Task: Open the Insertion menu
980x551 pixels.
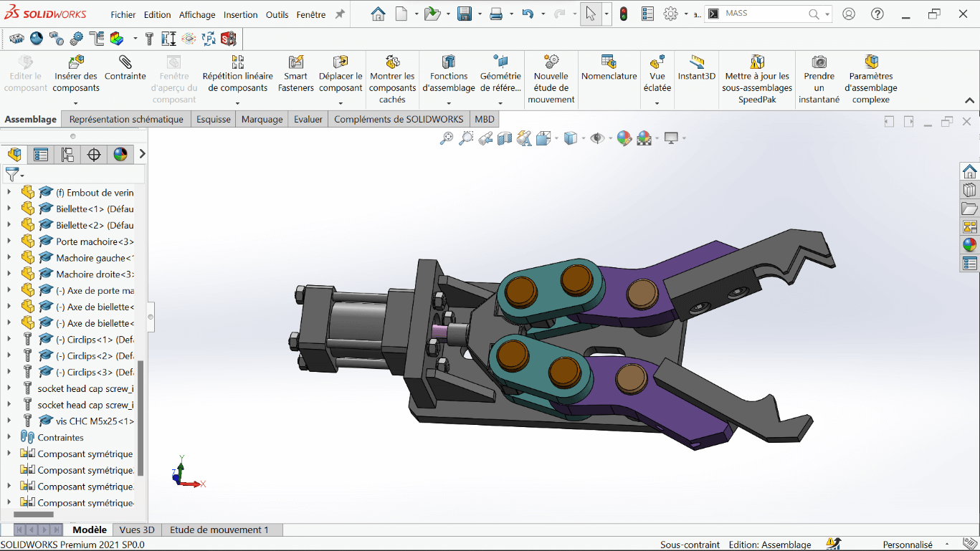Action: [x=240, y=14]
